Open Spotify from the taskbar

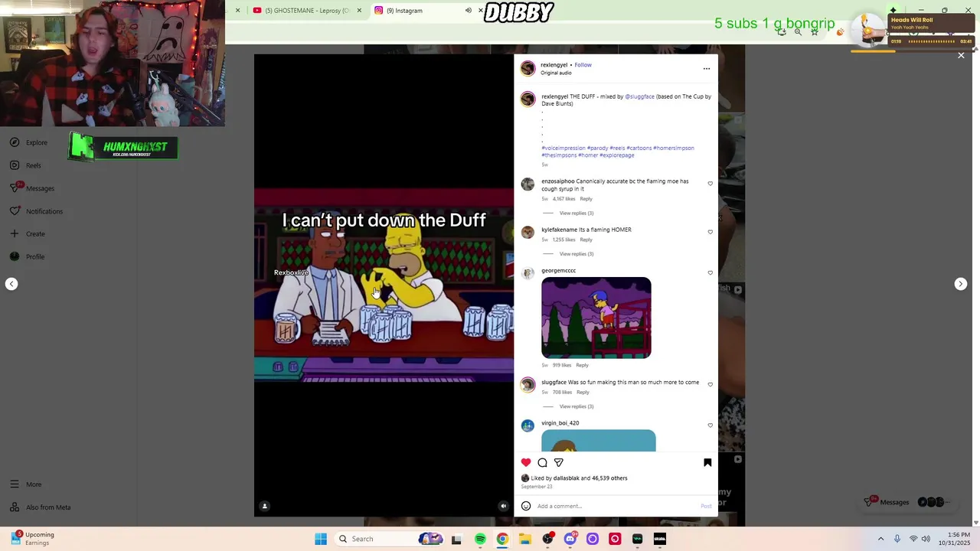480,539
